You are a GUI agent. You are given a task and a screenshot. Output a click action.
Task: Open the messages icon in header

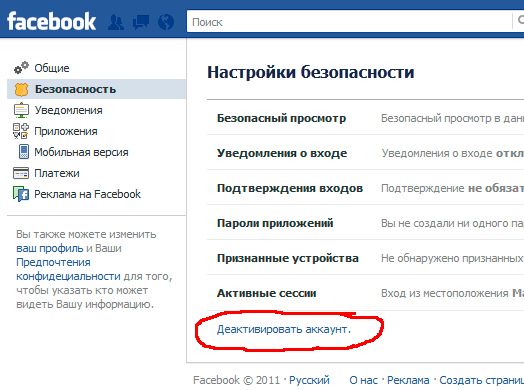coord(141,22)
